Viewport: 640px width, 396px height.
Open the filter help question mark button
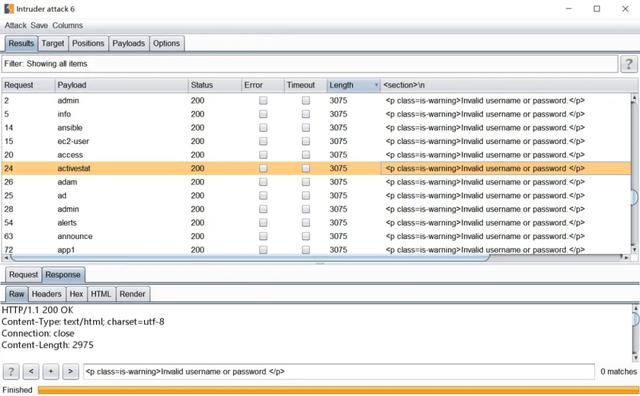(629, 64)
